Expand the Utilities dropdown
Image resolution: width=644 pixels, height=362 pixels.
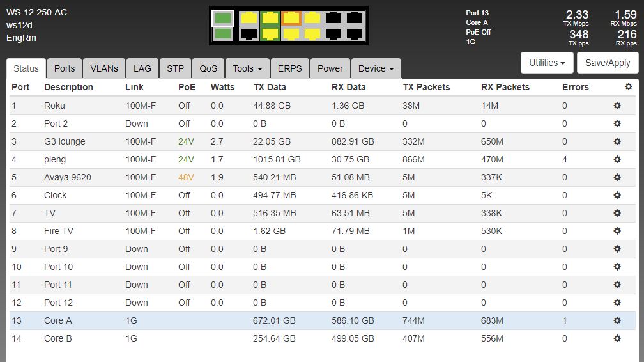[548, 63]
